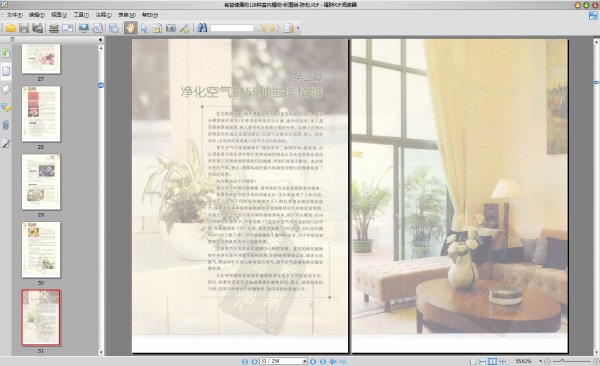
Task: Toggle the navigation panel layout icon
Action: click(x=114, y=28)
